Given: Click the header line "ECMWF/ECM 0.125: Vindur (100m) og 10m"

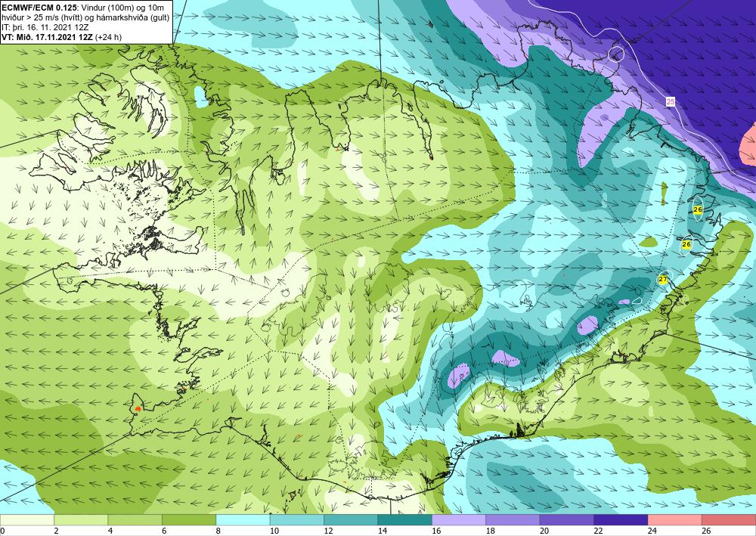Looking at the screenshot, I should (83, 7).
